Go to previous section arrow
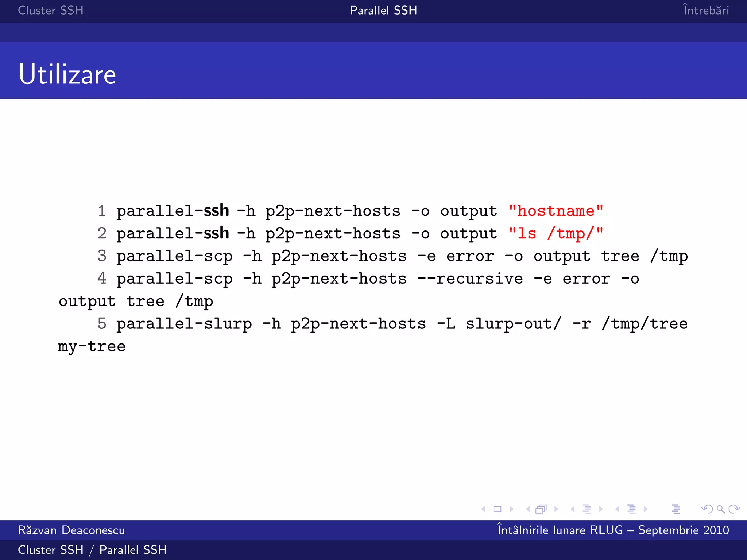 [617, 509]
